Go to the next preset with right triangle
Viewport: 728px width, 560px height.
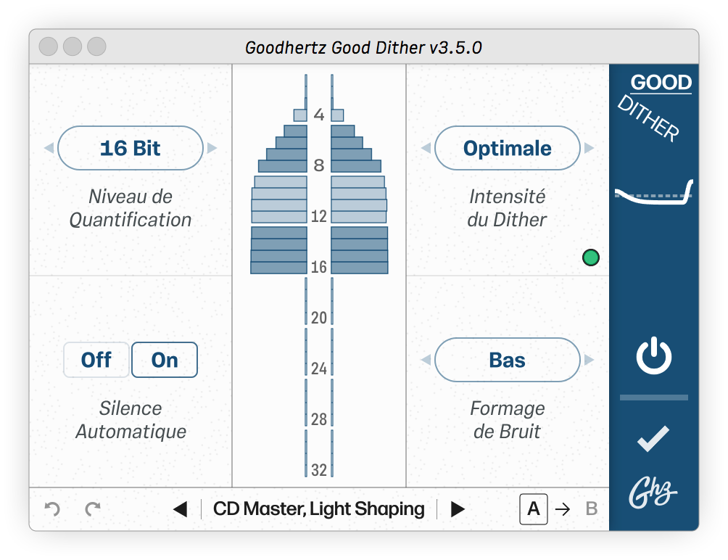458,509
